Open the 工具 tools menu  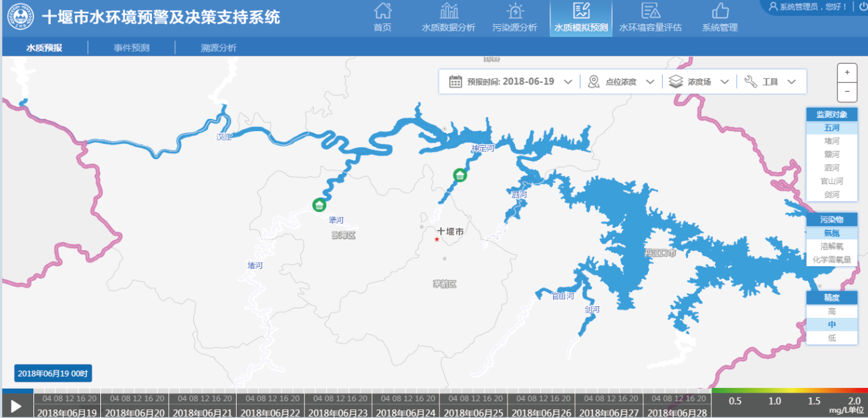tap(770, 82)
